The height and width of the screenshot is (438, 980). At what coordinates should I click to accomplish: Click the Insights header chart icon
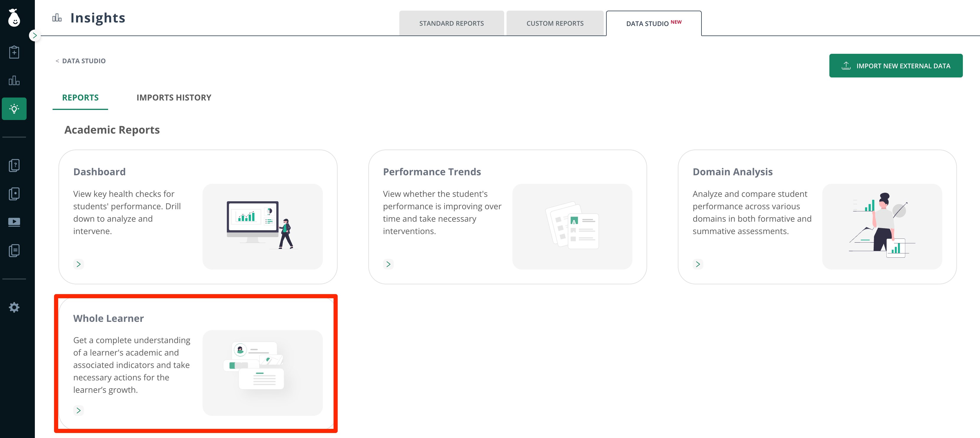click(x=57, y=18)
